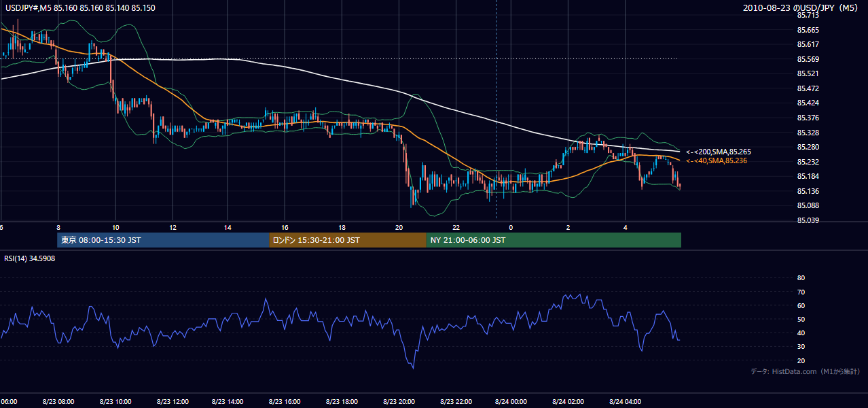Click price axis label 85.232
The image size is (868, 408).
click(x=808, y=162)
